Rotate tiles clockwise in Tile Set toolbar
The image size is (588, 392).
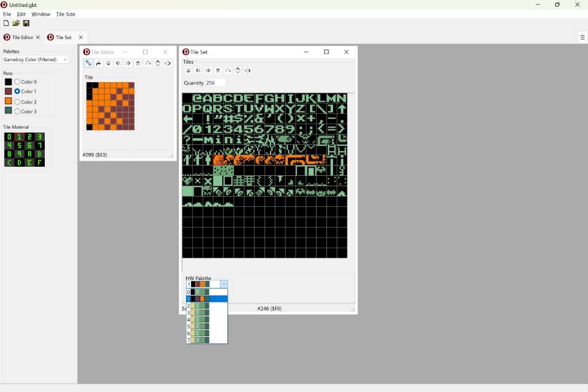click(x=228, y=70)
